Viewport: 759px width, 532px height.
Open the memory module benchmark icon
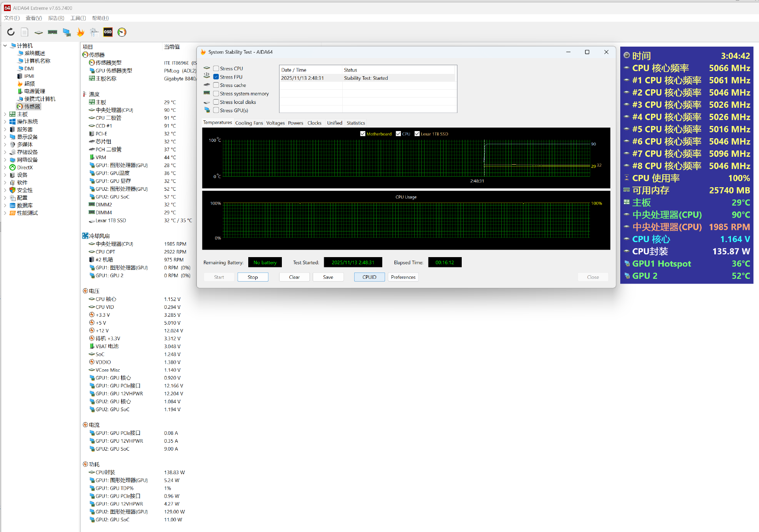(x=53, y=32)
